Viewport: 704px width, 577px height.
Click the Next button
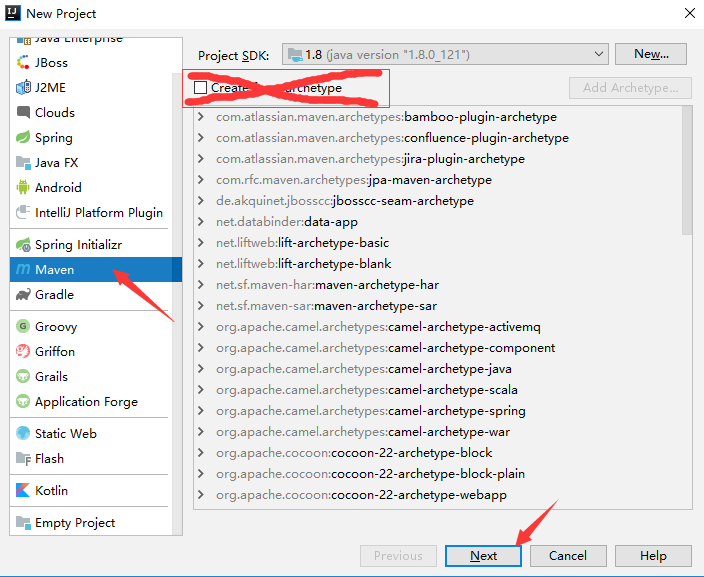[483, 556]
